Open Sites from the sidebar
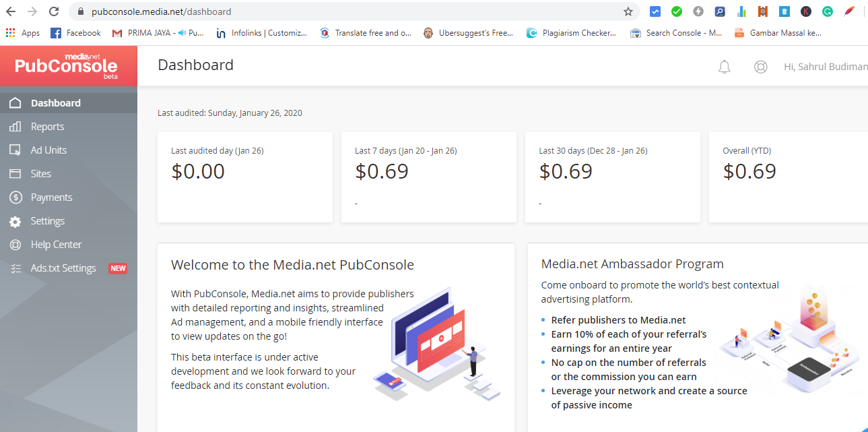Image resolution: width=868 pixels, height=432 pixels. 69,174
